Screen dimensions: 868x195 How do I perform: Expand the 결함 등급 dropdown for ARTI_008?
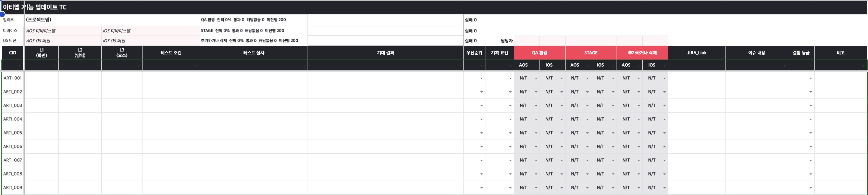811,174
